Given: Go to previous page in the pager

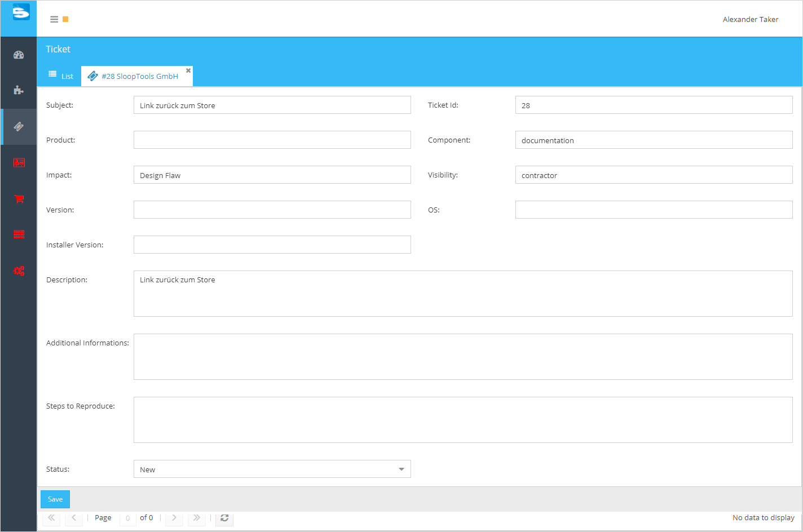Looking at the screenshot, I should (x=74, y=517).
